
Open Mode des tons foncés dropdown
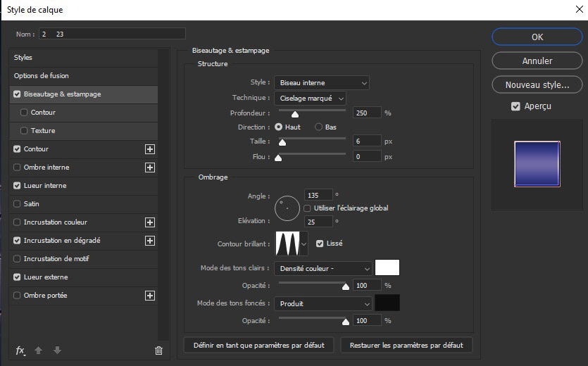(323, 304)
